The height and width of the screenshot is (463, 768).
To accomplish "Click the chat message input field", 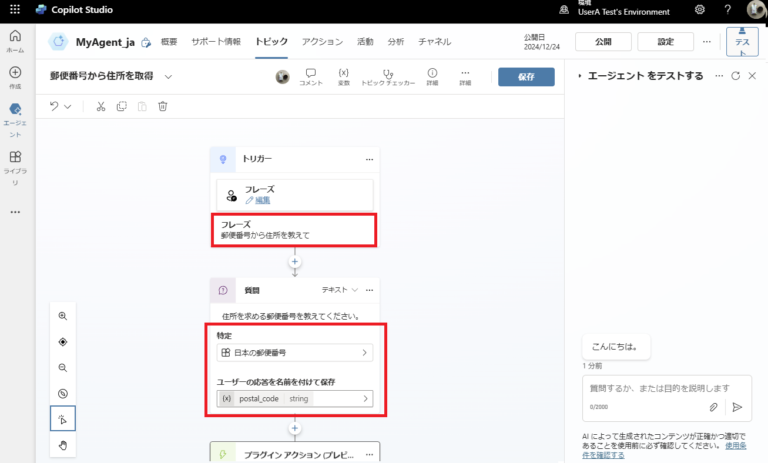I will (x=655, y=388).
